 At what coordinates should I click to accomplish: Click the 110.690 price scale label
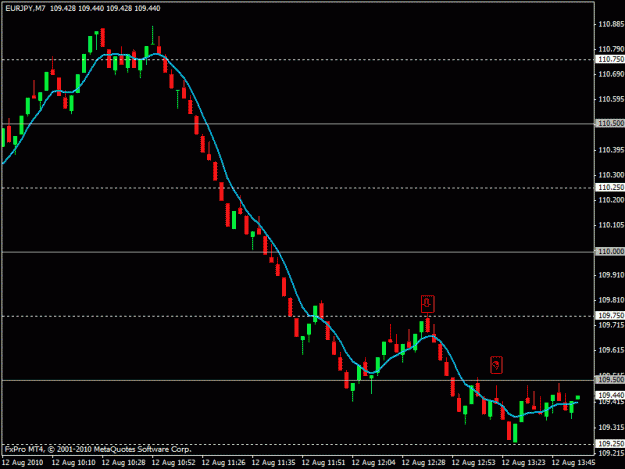611,74
